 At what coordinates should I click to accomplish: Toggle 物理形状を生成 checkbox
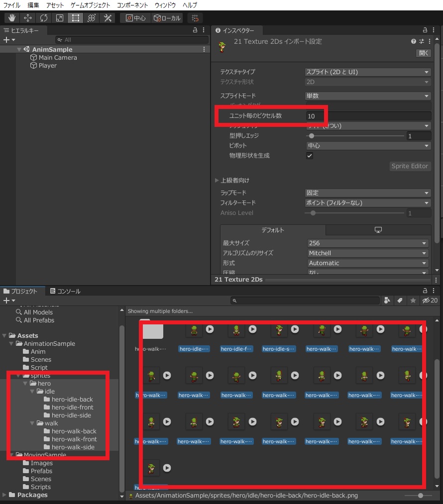point(310,156)
